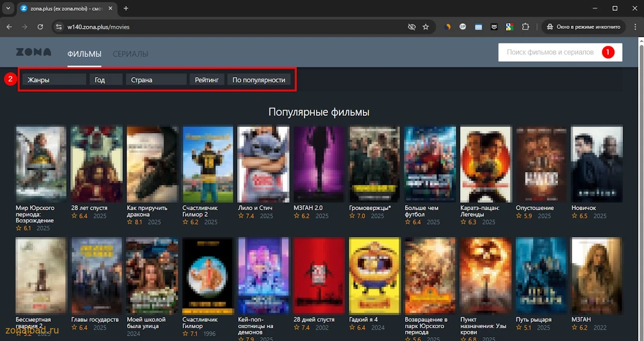Screen dimensions: 644x341
Task: Click the address bar URL
Action: (x=98, y=27)
